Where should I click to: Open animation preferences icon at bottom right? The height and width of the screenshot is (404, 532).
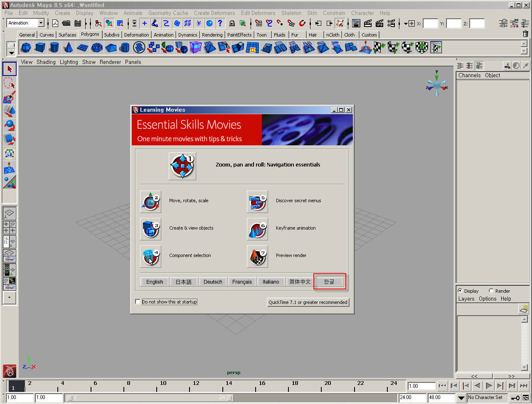point(526,398)
